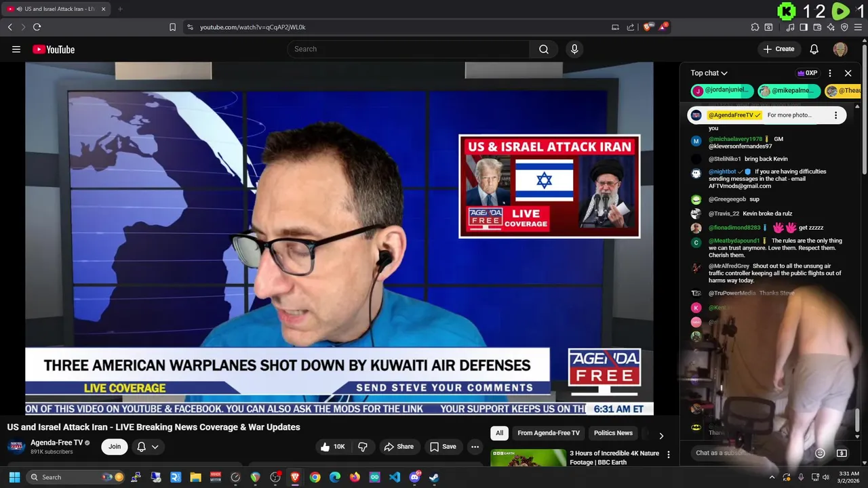Open the Brave playlist music icon
Image resolution: width=868 pixels, height=488 pixels.
[x=790, y=27]
